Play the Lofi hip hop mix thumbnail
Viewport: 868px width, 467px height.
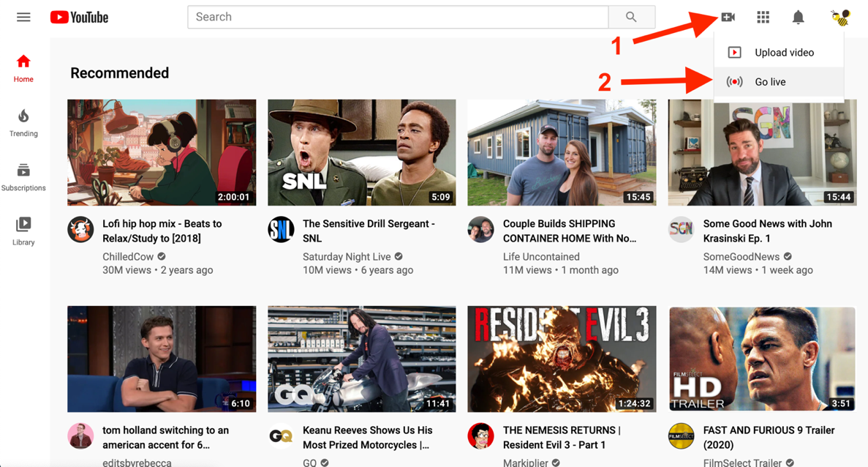coord(162,152)
